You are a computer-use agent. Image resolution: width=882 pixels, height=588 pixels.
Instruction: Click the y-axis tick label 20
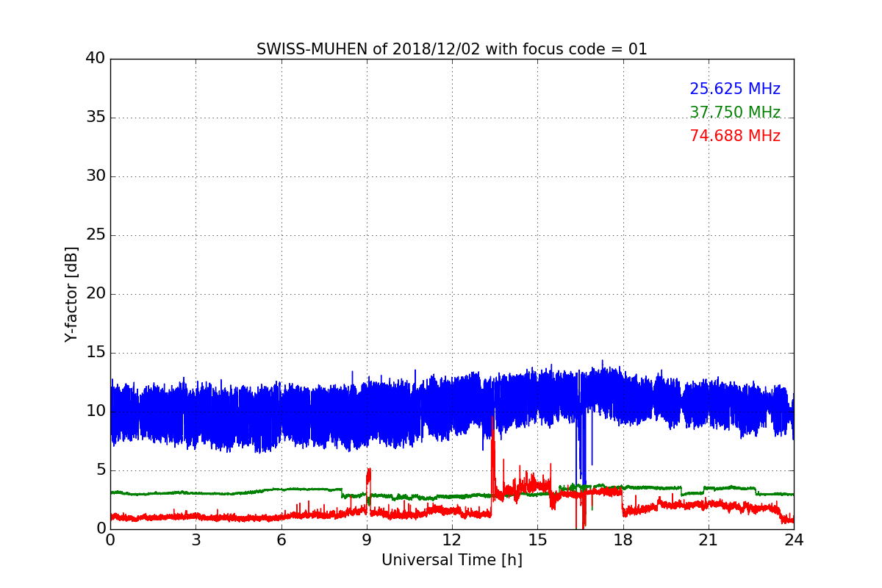(x=96, y=293)
